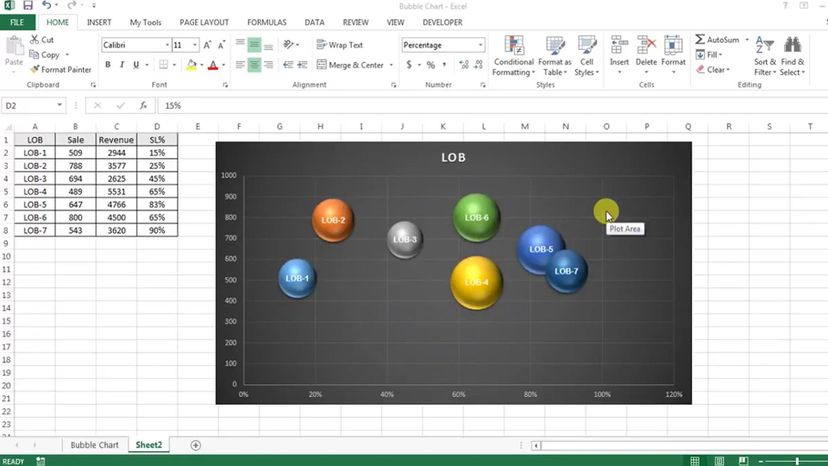Viewport: 828px width, 466px height.
Task: Click the Clear button in Editing group
Action: coord(712,69)
